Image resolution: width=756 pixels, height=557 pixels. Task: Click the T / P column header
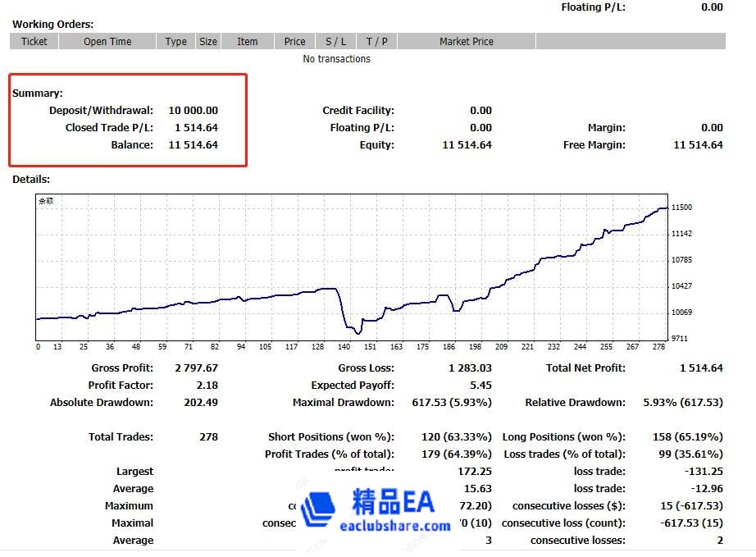[377, 42]
